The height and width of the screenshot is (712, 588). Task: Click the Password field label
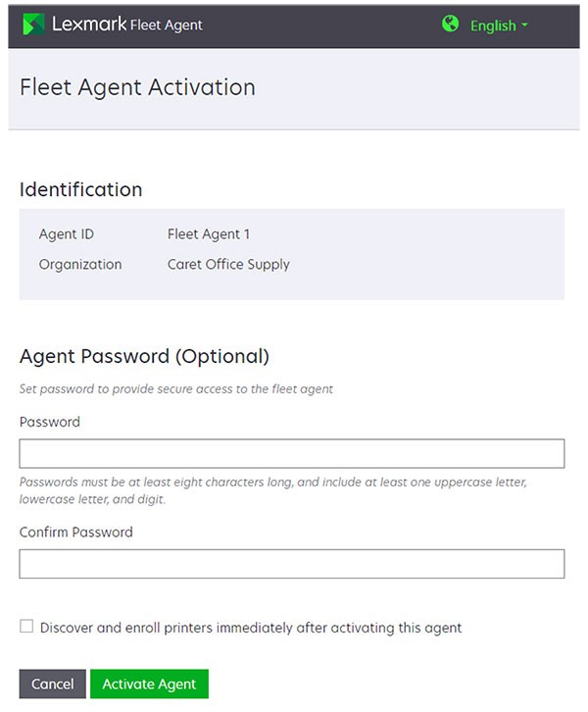click(x=50, y=422)
